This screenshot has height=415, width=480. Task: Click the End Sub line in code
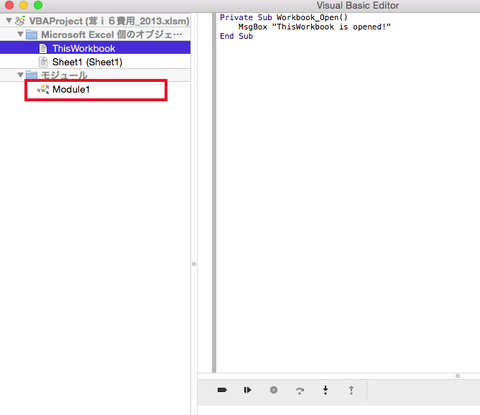(236, 36)
